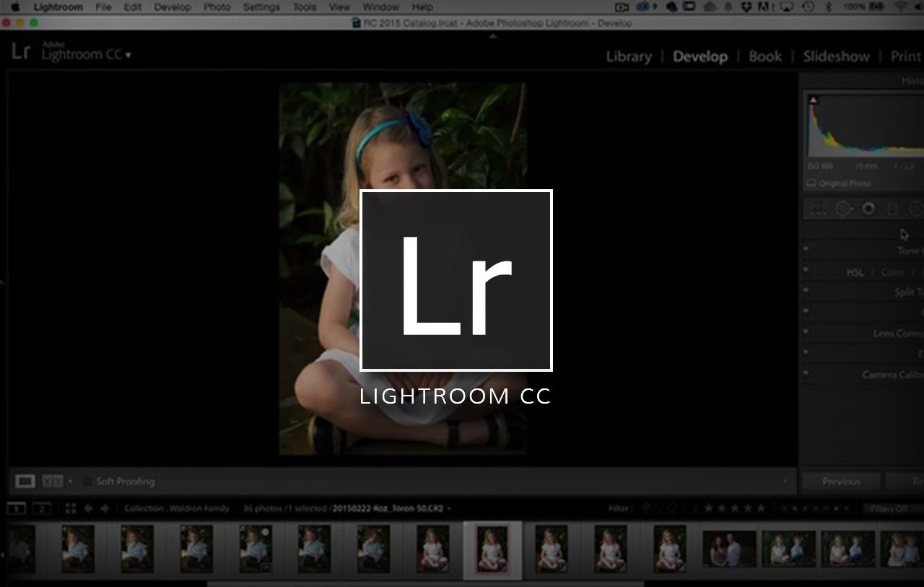Collapse the top module picker panel arrow
The width and height of the screenshot is (924, 587).
pos(493,35)
